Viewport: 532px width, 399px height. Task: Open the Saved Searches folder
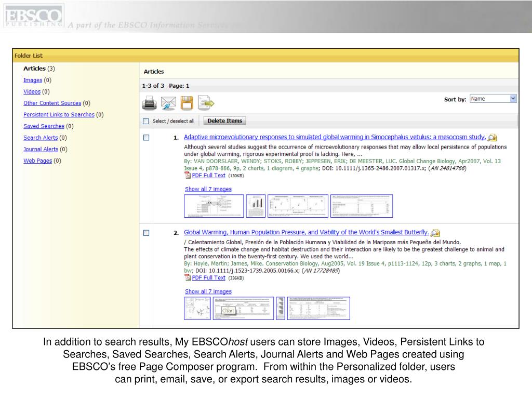pos(44,126)
